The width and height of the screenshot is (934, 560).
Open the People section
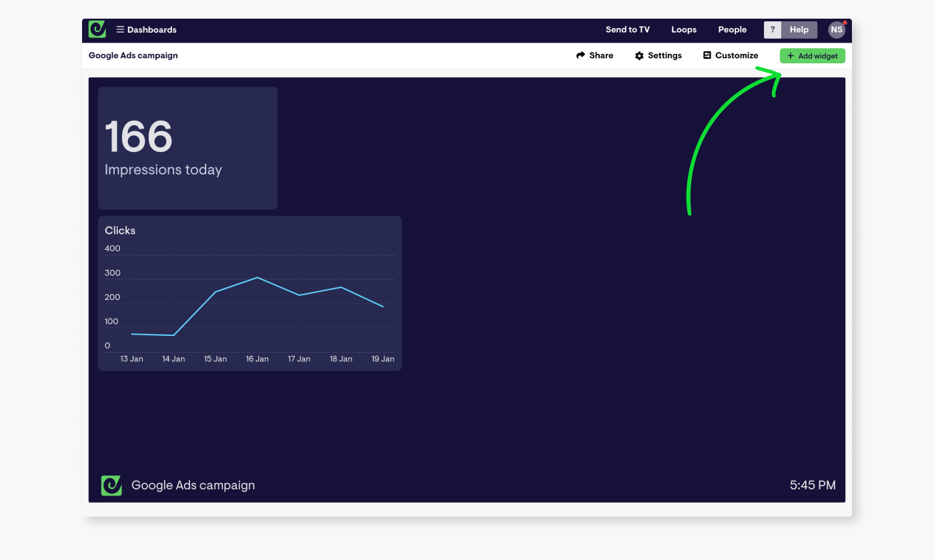pos(732,29)
